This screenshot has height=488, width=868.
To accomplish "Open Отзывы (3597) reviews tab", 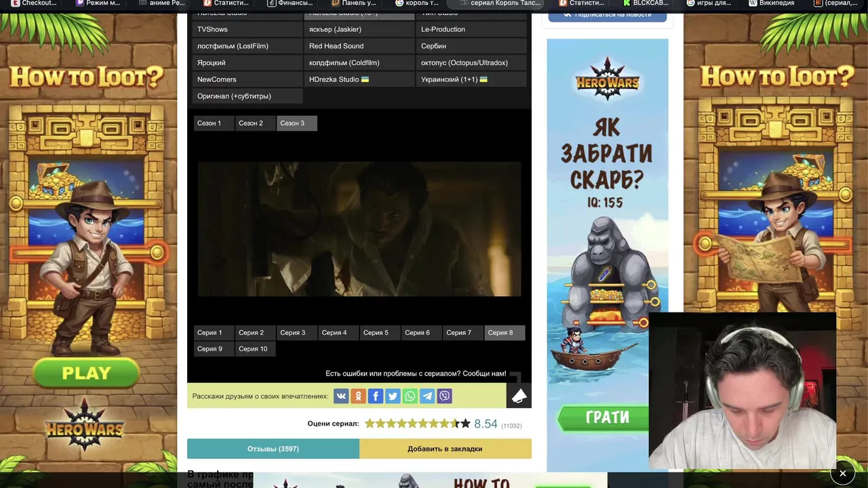I will [273, 449].
